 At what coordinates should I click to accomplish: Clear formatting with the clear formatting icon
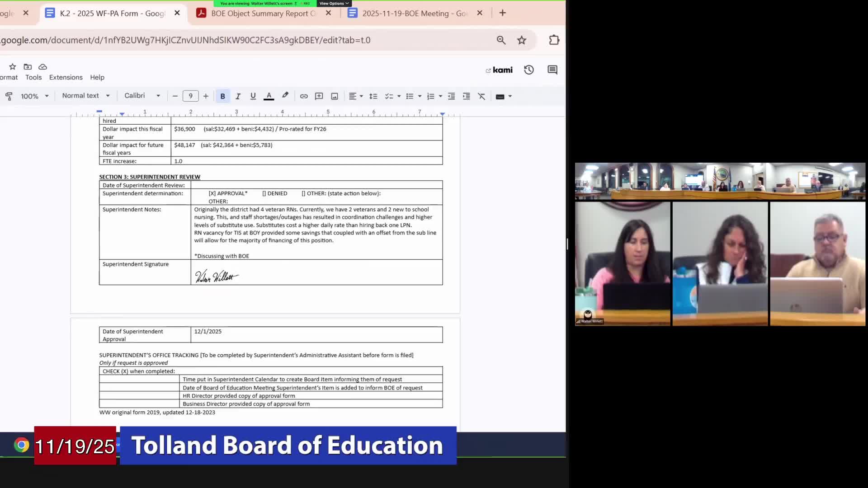point(481,96)
